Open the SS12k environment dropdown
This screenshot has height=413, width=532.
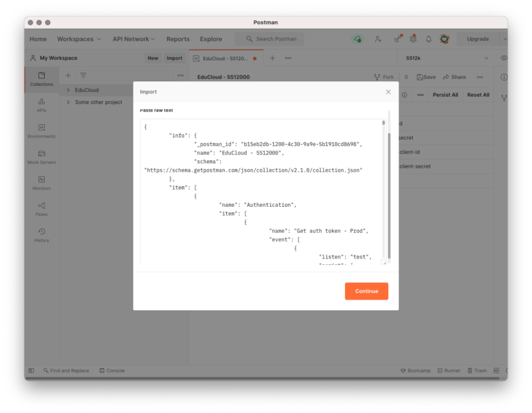click(447, 58)
